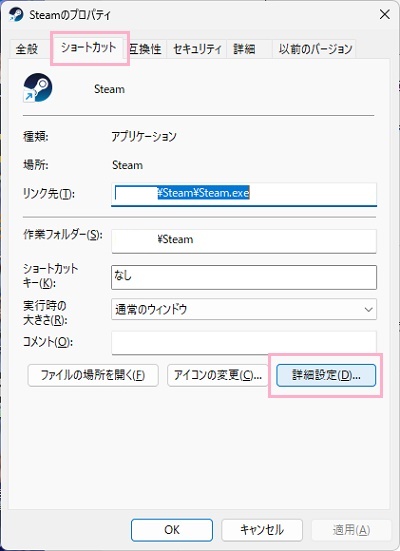Click the Steam shortcut icon beside the name
The width and height of the screenshot is (400, 551).
coord(38,87)
